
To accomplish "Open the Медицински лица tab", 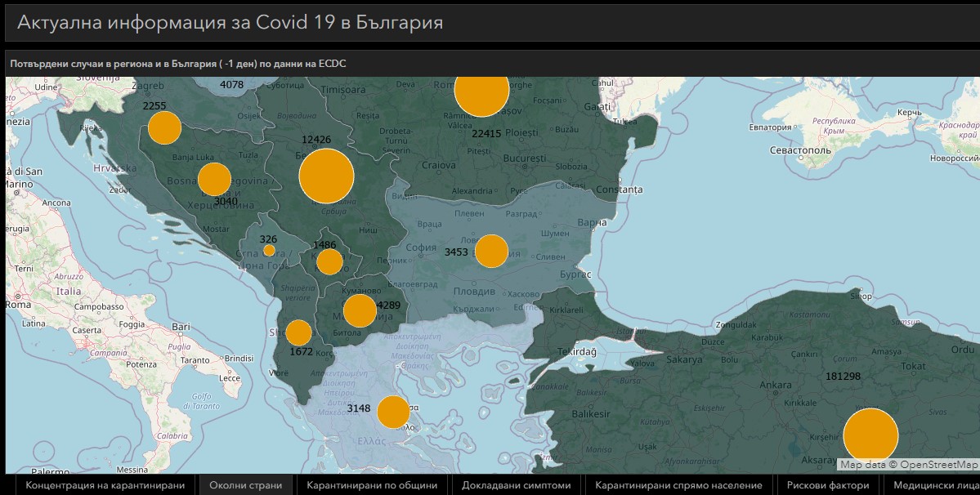I will click(935, 485).
